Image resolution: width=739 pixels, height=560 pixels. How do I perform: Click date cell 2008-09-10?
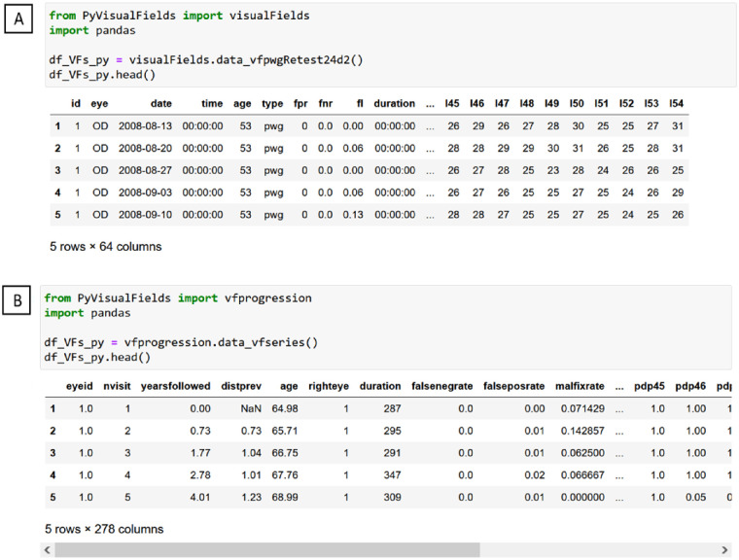[x=145, y=215]
